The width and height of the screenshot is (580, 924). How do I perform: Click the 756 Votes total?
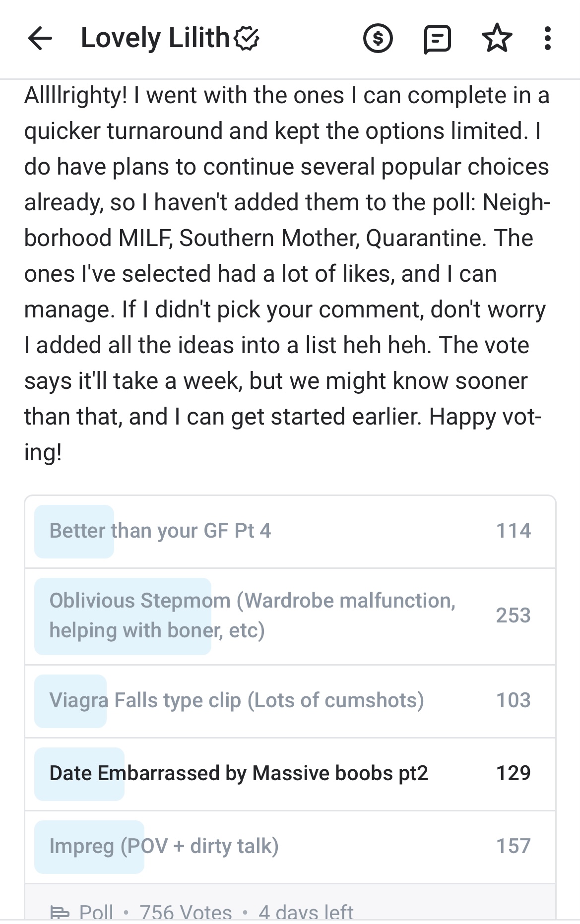click(186, 912)
